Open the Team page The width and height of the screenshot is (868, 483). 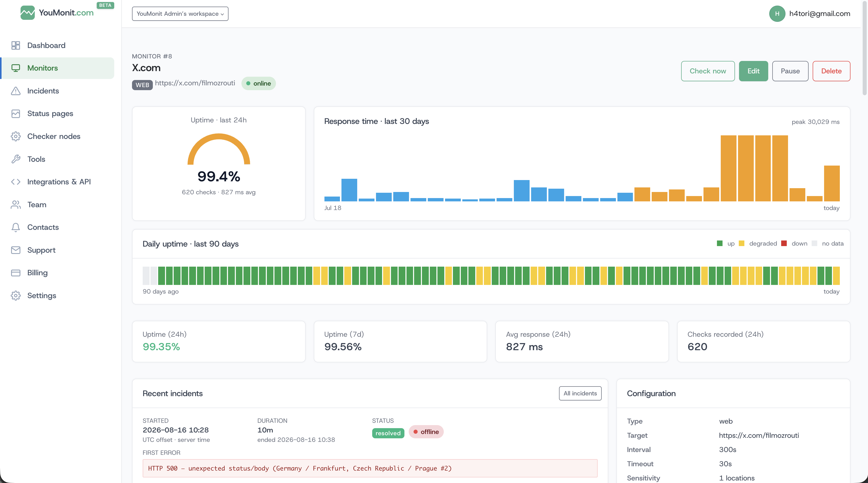pos(57,205)
